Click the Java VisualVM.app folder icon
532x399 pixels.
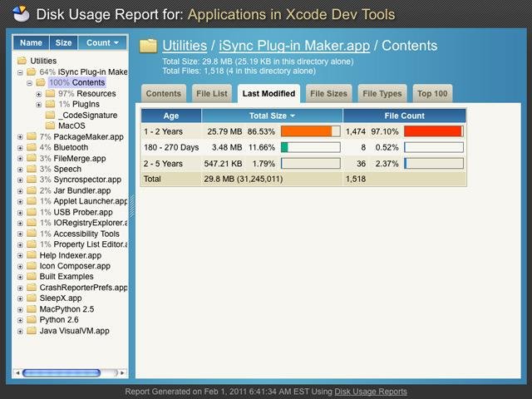coord(32,331)
